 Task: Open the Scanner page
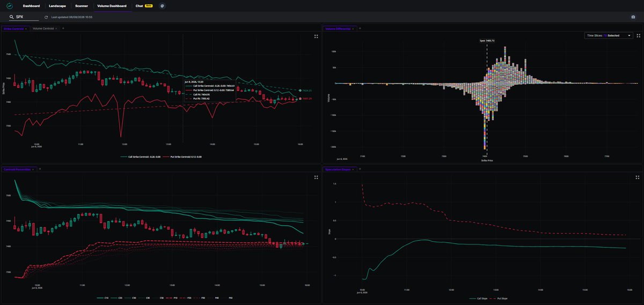pyautogui.click(x=82, y=6)
